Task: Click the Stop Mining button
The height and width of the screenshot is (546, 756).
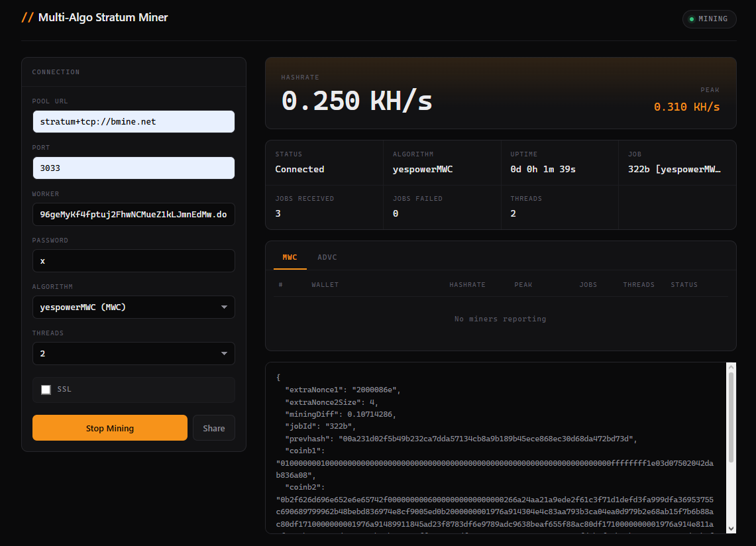Action: tap(110, 428)
